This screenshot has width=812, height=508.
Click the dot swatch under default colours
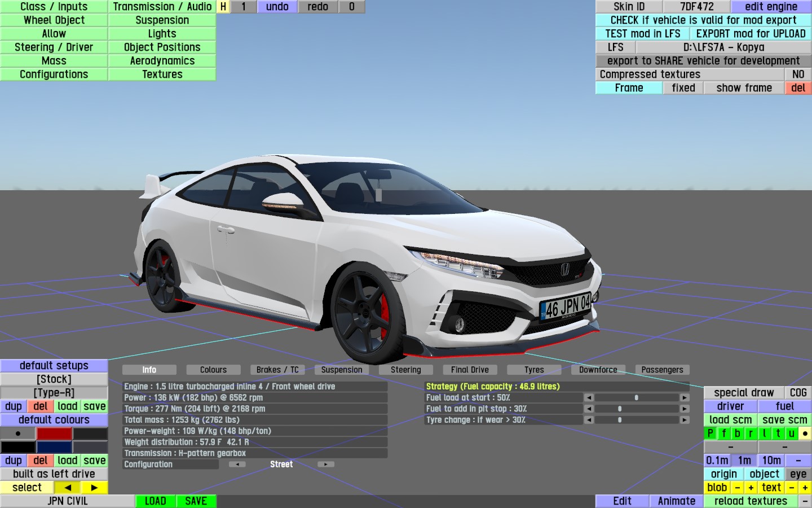pos(18,433)
